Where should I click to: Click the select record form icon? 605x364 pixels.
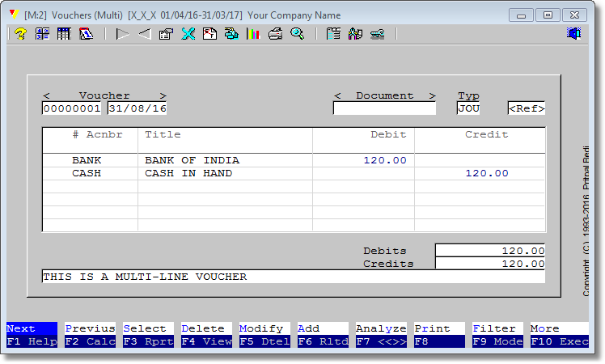tap(166, 34)
